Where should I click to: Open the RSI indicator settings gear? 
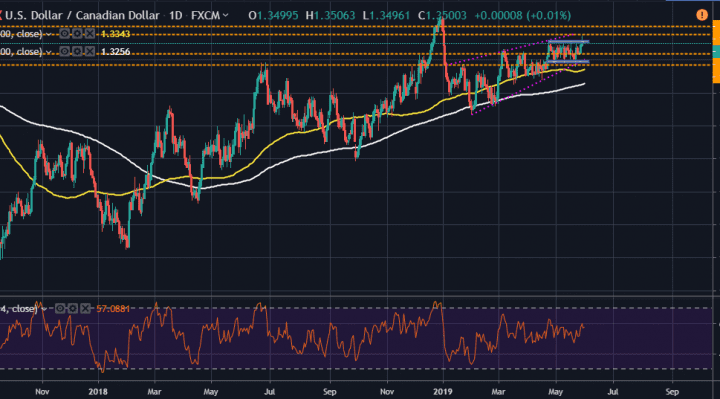pos(73,309)
